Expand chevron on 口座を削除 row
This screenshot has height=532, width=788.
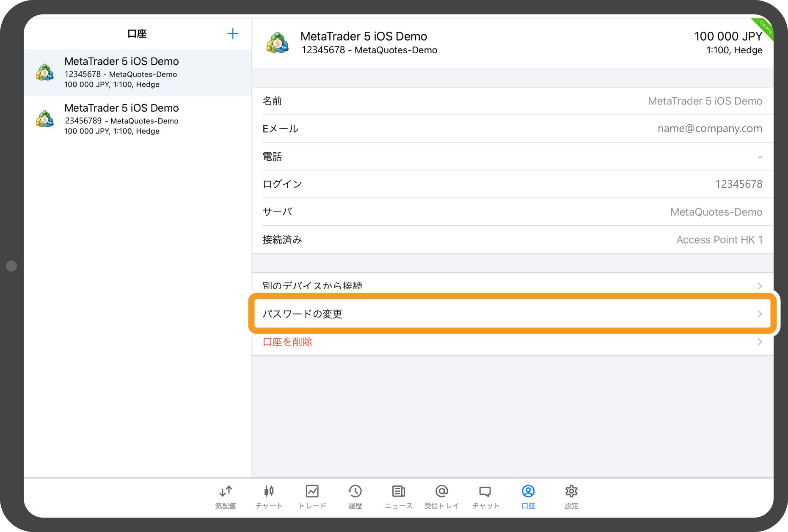(x=760, y=342)
